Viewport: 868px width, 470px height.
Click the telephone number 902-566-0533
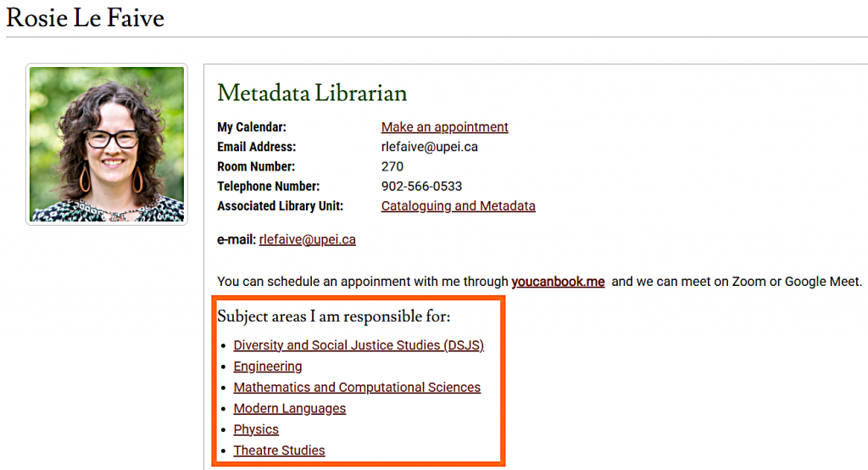pos(421,187)
